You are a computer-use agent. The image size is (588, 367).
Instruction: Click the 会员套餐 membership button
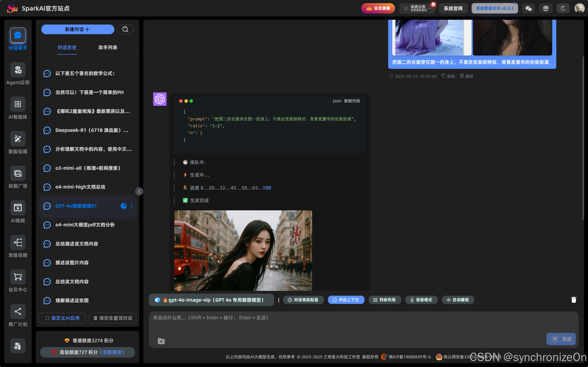[378, 8]
